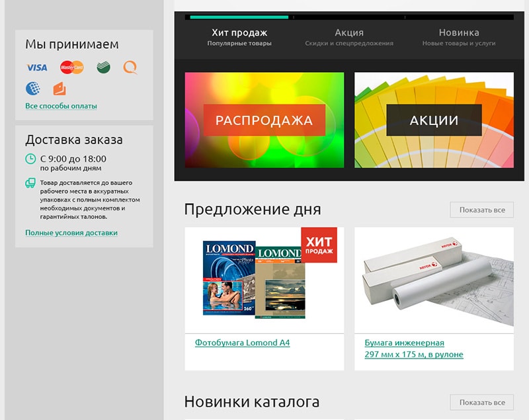The height and width of the screenshot is (420, 529).
Task: Click the VISA payment icon
Action: tap(36, 67)
